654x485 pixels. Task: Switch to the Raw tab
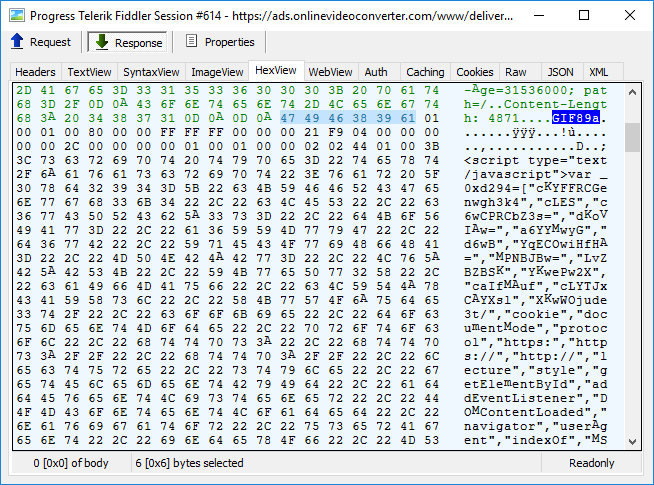tap(516, 72)
